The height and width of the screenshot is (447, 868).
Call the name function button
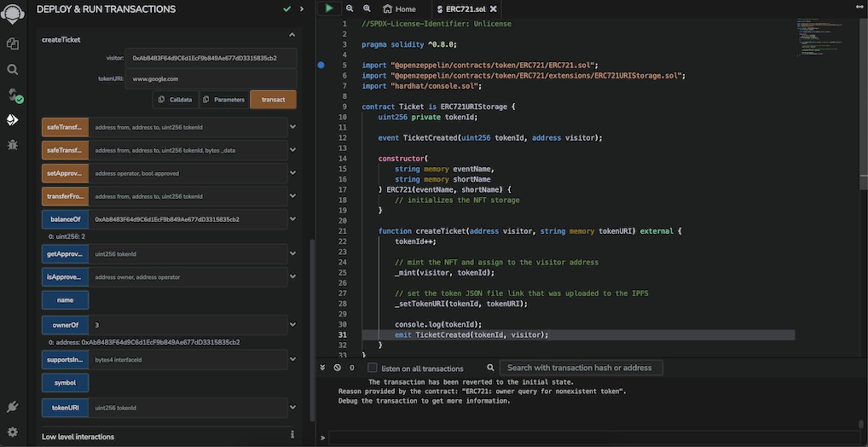pyautogui.click(x=65, y=300)
